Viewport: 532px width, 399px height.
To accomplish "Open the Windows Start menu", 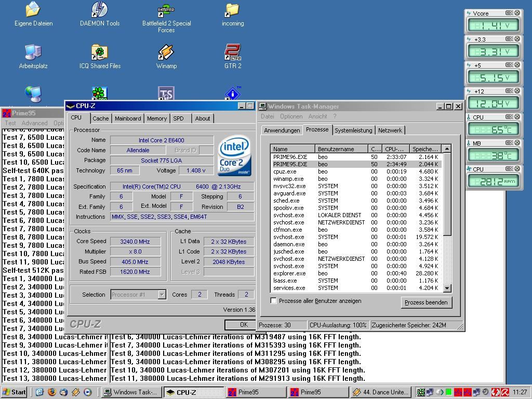I will point(14,392).
